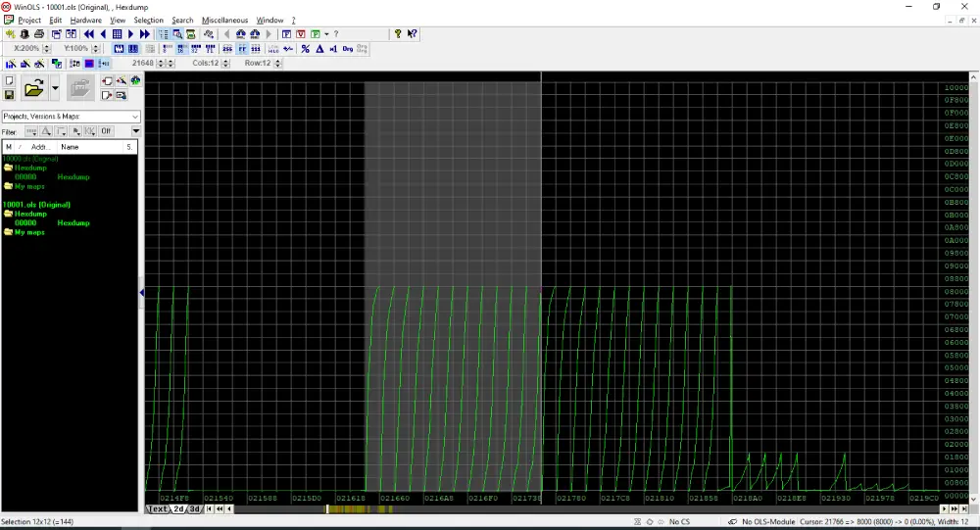Click the delta difference icon

[320, 49]
